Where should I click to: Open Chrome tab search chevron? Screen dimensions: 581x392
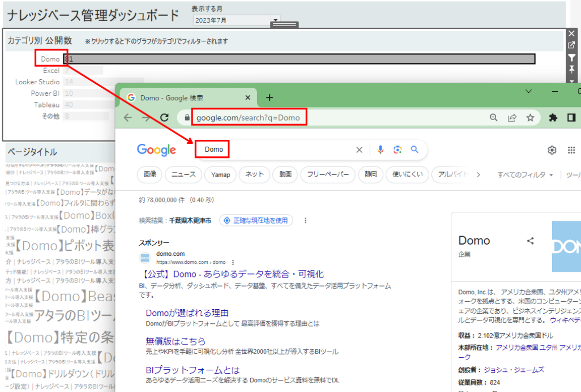click(x=529, y=91)
